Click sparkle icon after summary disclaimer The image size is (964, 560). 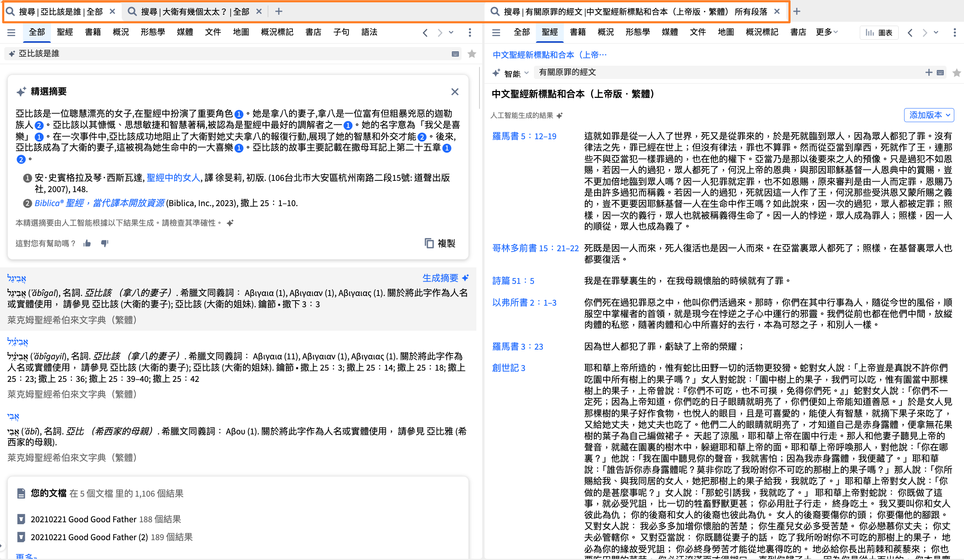coord(230,223)
